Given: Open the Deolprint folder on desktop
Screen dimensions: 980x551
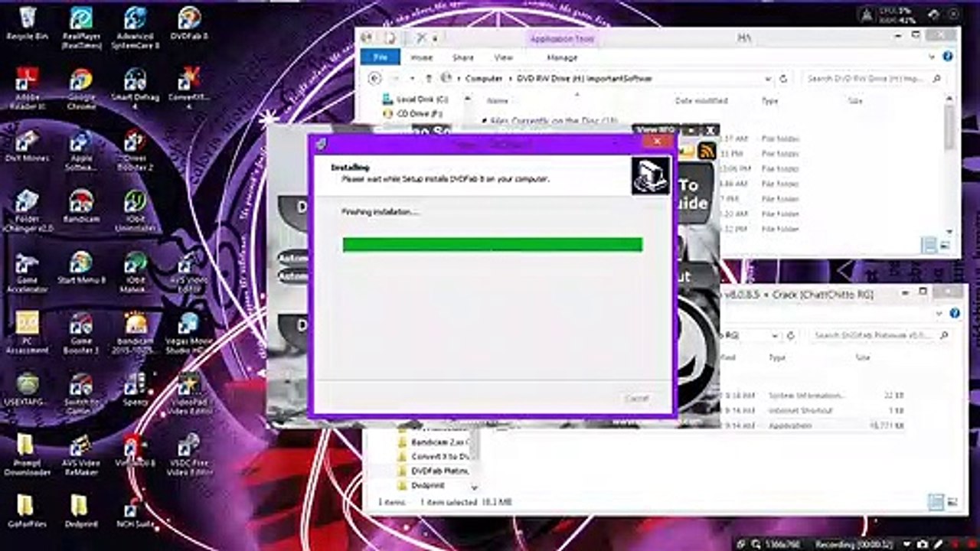Looking at the screenshot, I should click(x=81, y=513).
